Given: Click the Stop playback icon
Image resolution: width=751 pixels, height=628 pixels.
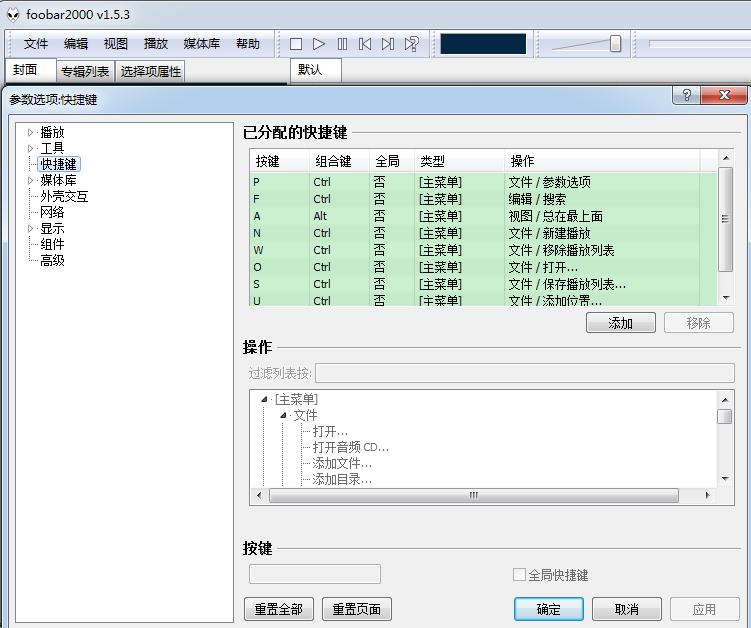Looking at the screenshot, I should tap(296, 44).
